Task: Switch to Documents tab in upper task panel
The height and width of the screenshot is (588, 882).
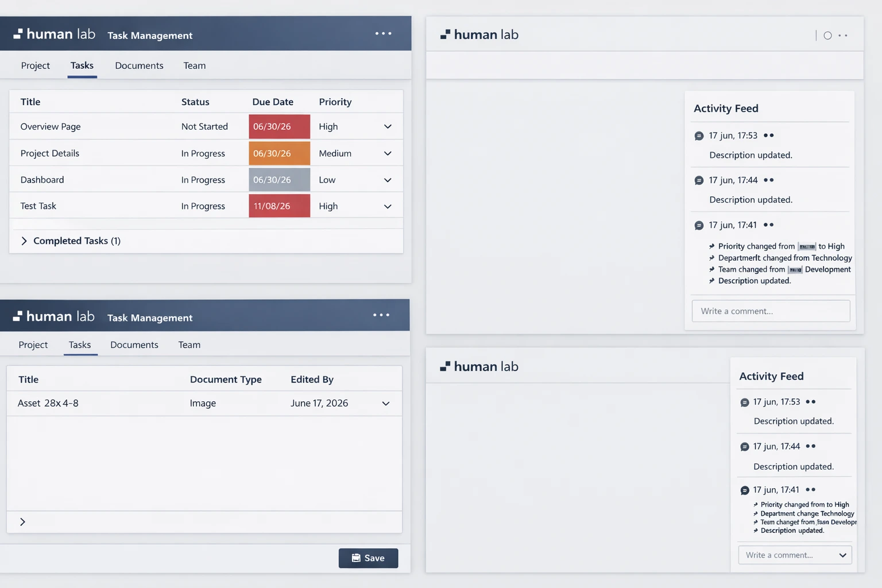Action: click(139, 65)
